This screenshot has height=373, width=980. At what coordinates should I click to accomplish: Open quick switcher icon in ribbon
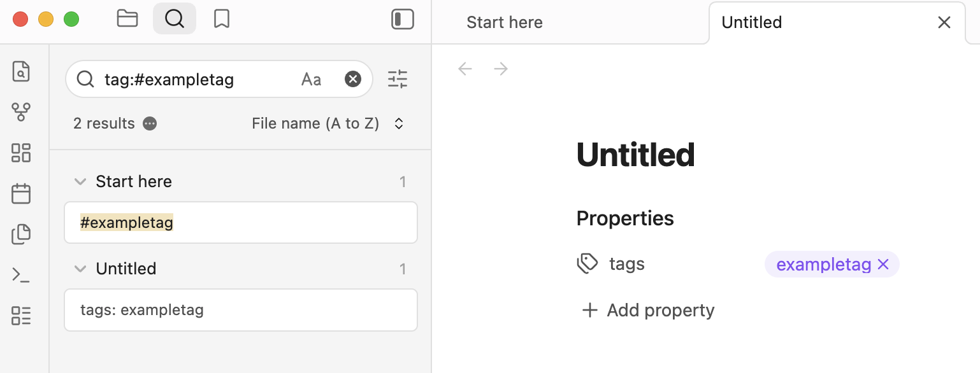[21, 71]
